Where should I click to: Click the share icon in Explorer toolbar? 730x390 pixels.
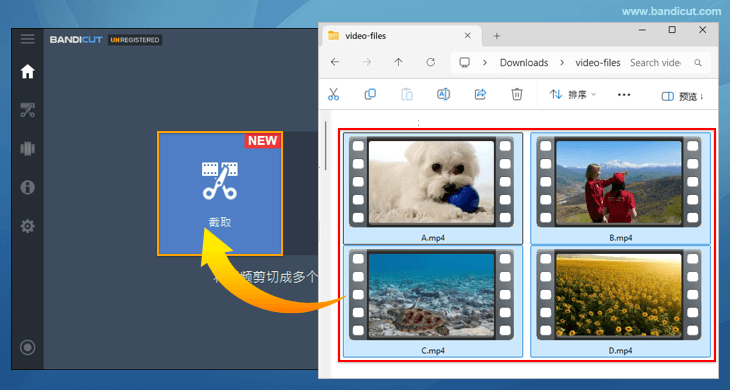[x=480, y=94]
